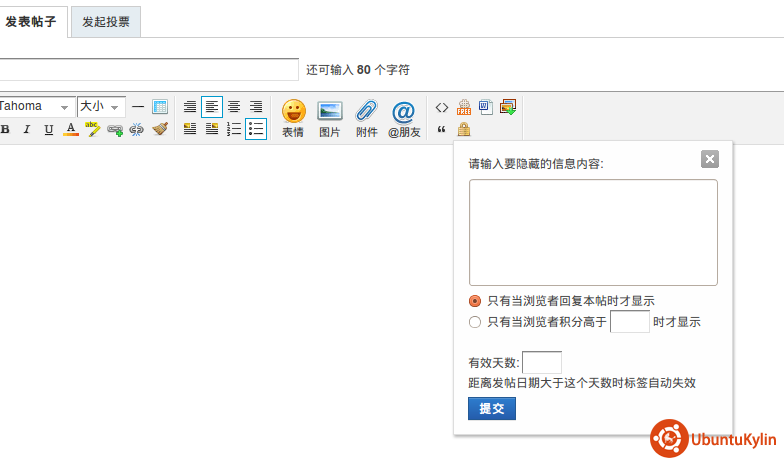Enable the unordered bullet list
Image resolution: width=784 pixels, height=463 pixels.
tap(256, 129)
